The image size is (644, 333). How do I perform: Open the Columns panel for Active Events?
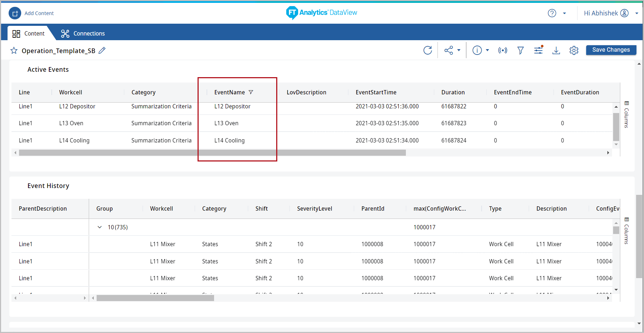[x=626, y=115]
